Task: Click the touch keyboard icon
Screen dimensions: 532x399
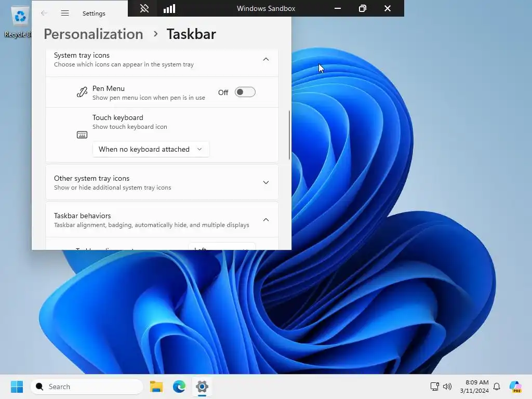Action: tap(82, 135)
